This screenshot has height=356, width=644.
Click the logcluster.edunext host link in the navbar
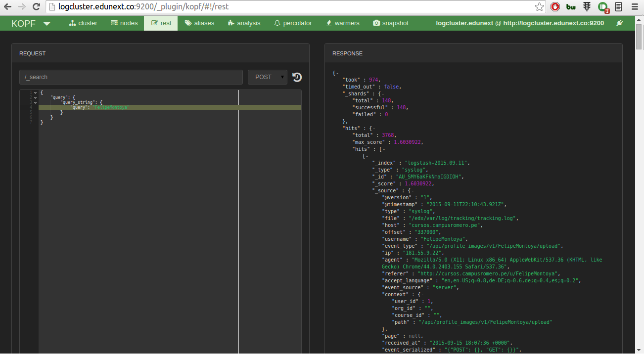point(520,23)
